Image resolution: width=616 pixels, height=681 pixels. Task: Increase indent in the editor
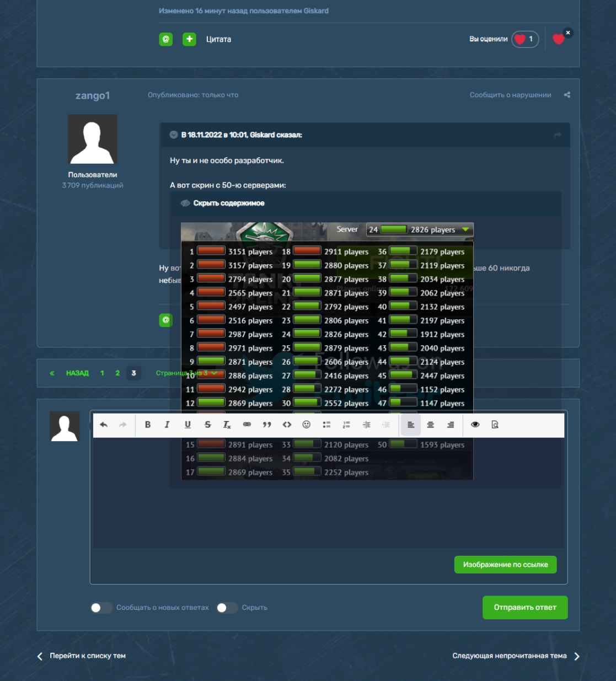[366, 425]
